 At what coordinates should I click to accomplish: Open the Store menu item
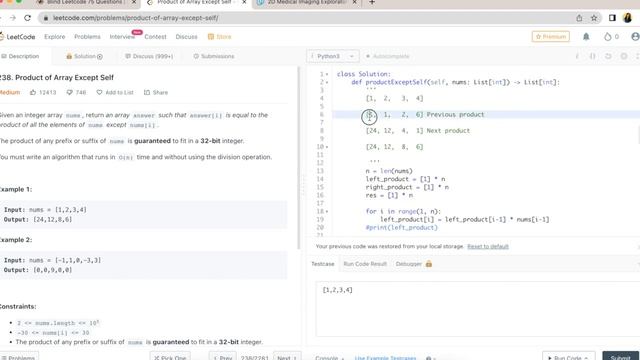(x=220, y=37)
